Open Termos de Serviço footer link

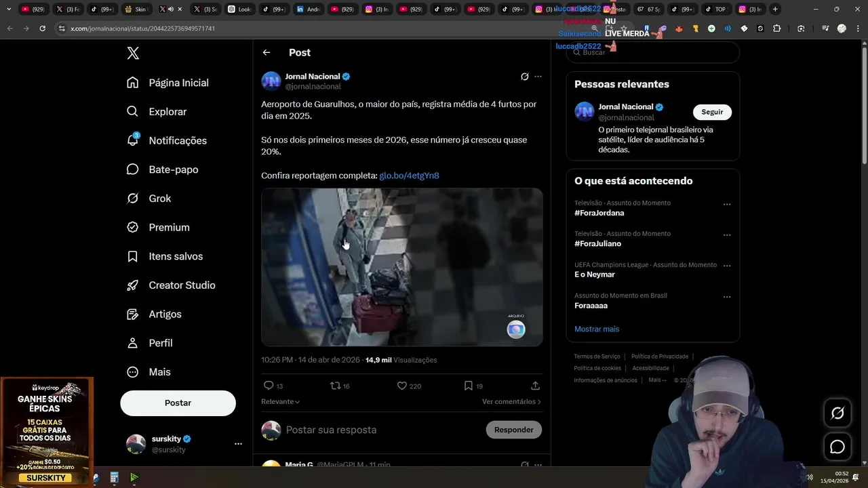(597, 357)
